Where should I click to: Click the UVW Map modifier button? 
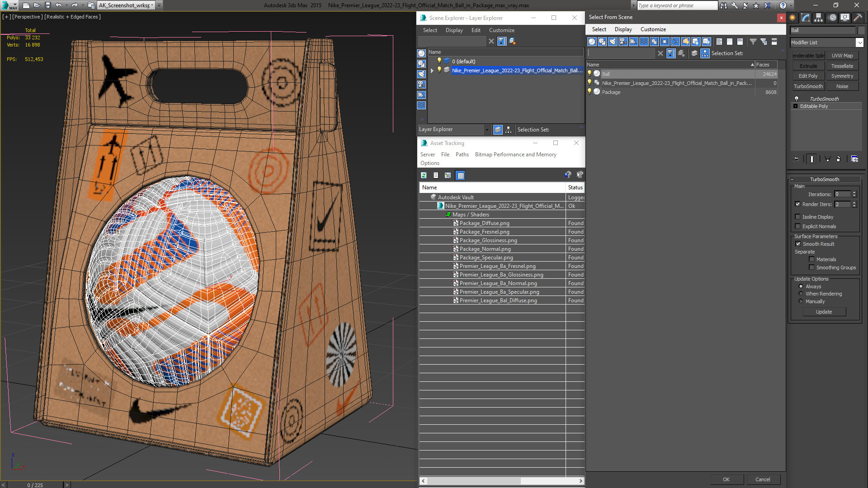coord(842,56)
